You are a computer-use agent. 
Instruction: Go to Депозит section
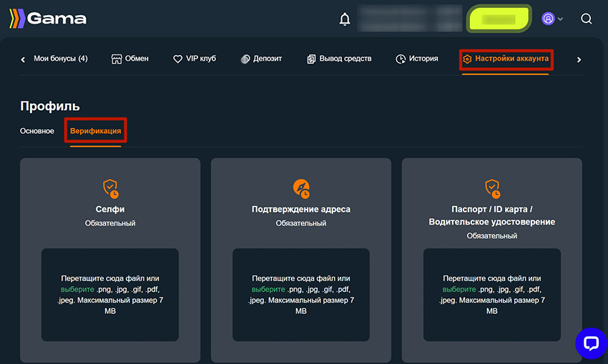pyautogui.click(x=261, y=59)
